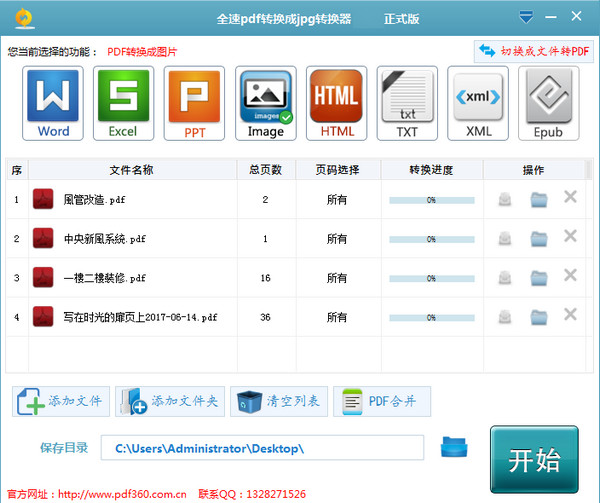Viewport: 600px width, 503px height.
Task: Open output file for 中央新風系統.pdf row
Action: pyautogui.click(x=505, y=239)
